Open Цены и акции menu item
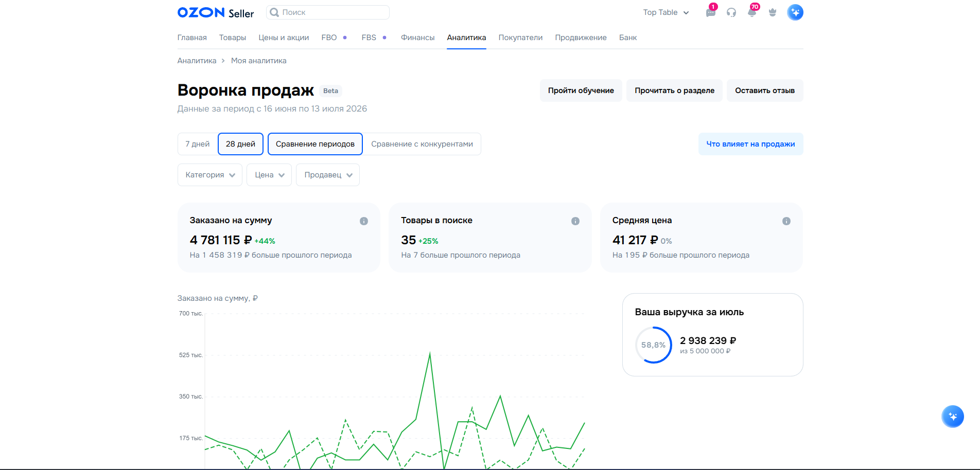The width and height of the screenshot is (980, 470). coord(284,38)
